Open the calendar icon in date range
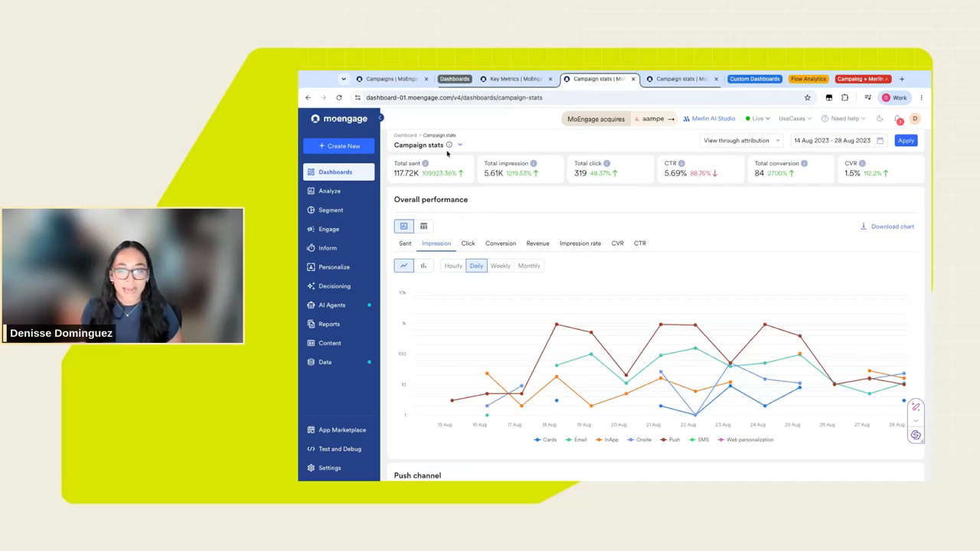The image size is (980, 551). (880, 141)
